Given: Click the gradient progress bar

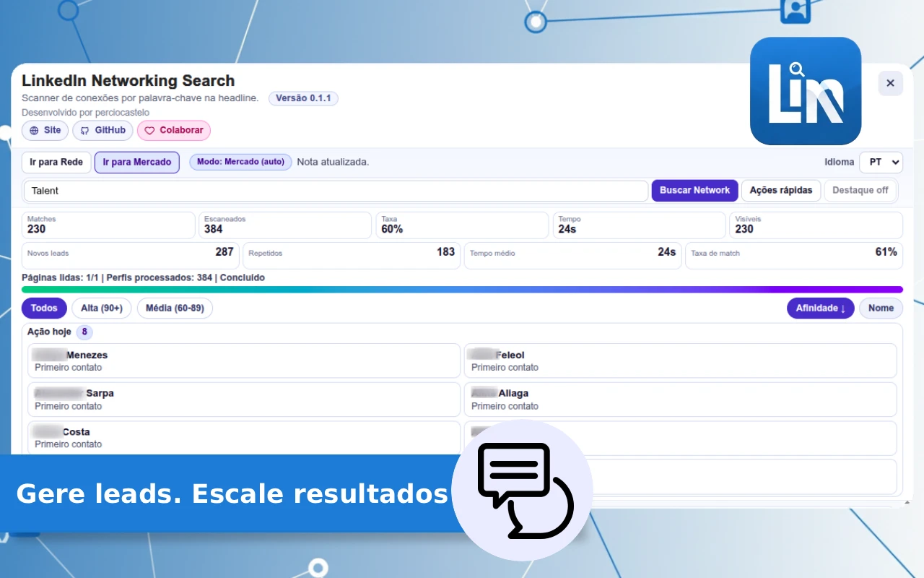Looking at the screenshot, I should point(462,290).
